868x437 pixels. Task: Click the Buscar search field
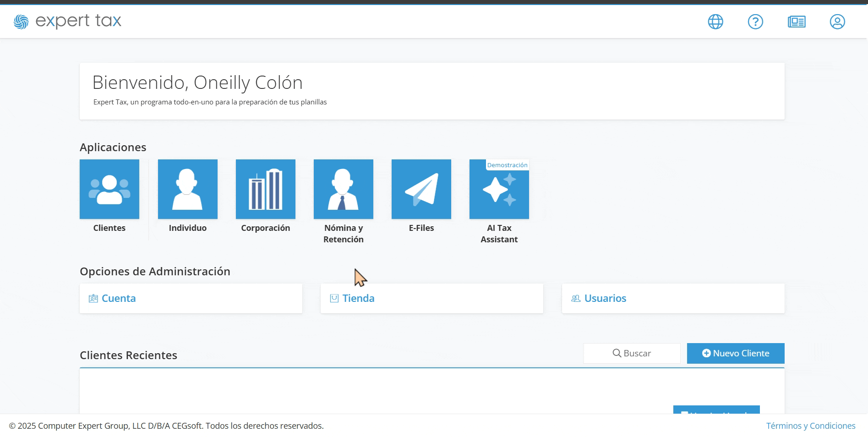[632, 353]
